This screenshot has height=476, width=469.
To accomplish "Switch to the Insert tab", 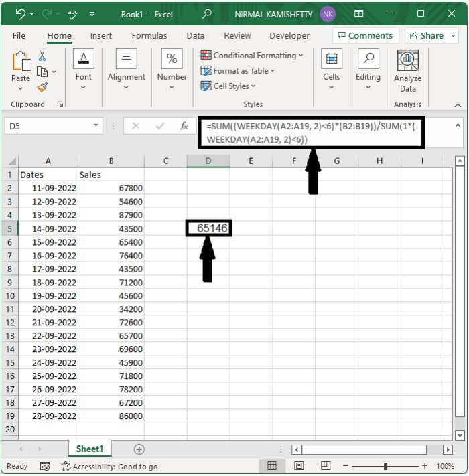I will (101, 36).
